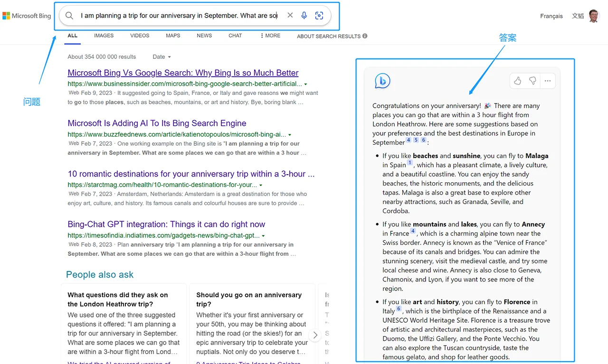Click the Bing chat logo in answer
The width and height of the screenshot is (608, 364).
tap(382, 81)
